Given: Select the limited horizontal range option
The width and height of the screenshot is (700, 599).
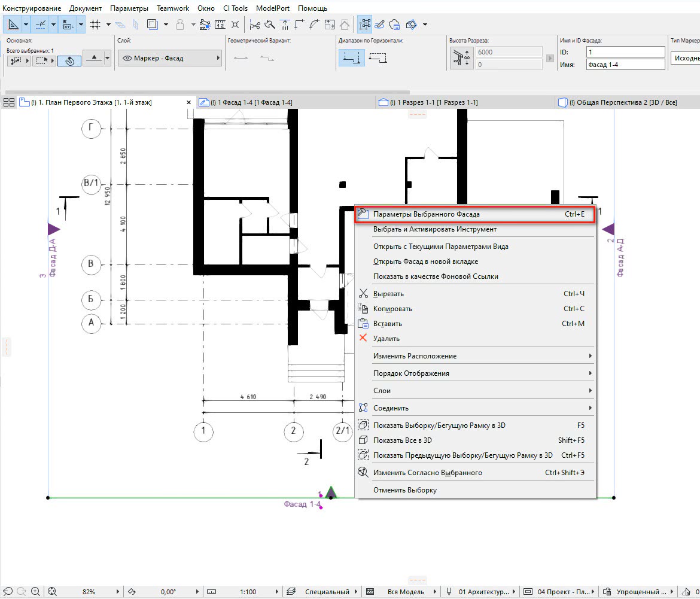Looking at the screenshot, I should 378,58.
